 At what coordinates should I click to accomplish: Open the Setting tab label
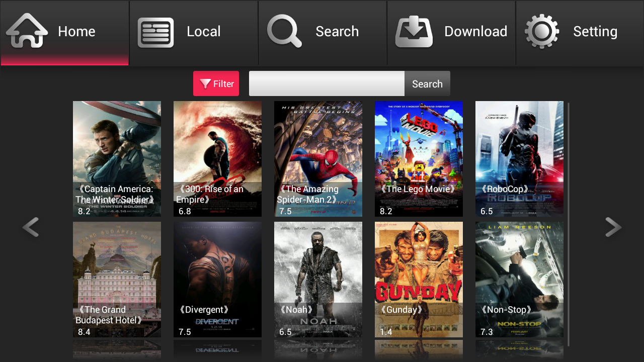click(x=595, y=32)
